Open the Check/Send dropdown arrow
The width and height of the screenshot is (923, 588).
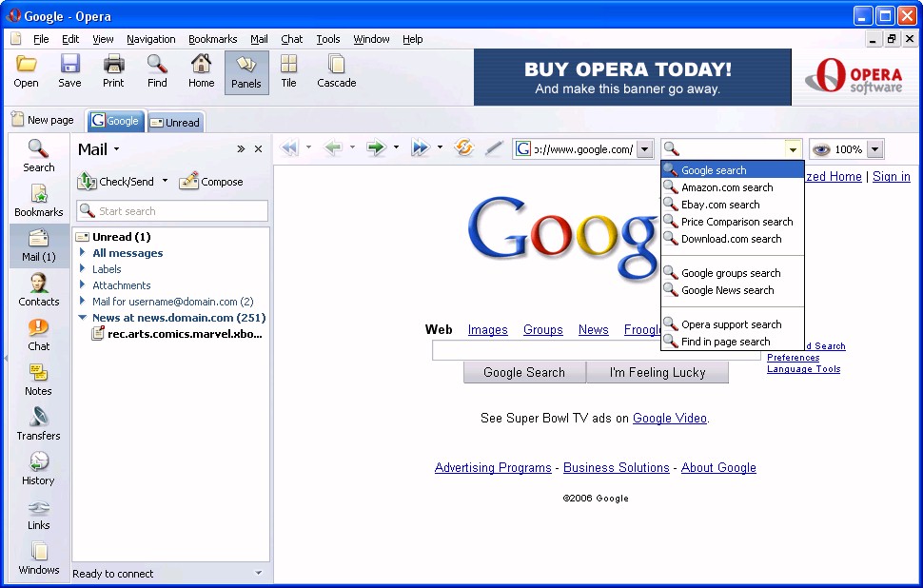[x=165, y=181]
